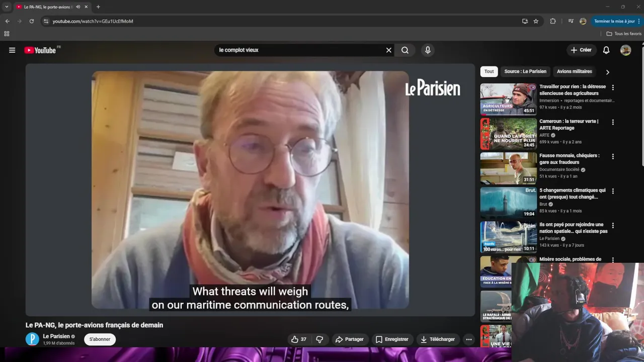Select the 'Avions militaires' chip
The height and width of the screenshot is (362, 644).
tap(575, 71)
